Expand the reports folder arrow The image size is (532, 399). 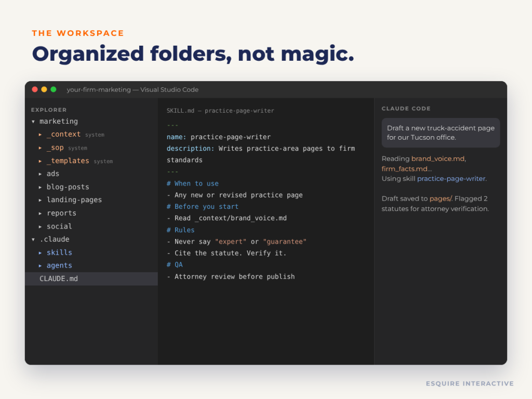coord(40,214)
